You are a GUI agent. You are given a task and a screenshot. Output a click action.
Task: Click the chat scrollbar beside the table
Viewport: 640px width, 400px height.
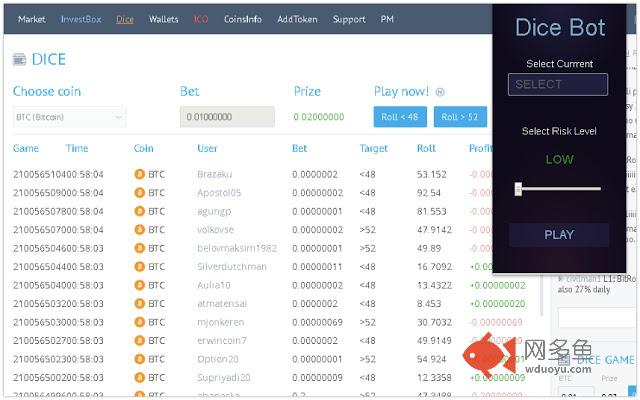542,294
